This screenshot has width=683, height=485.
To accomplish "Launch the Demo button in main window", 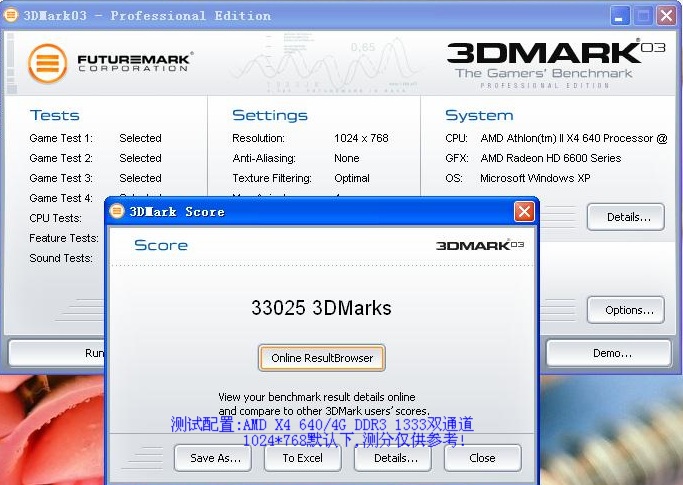I will [609, 353].
